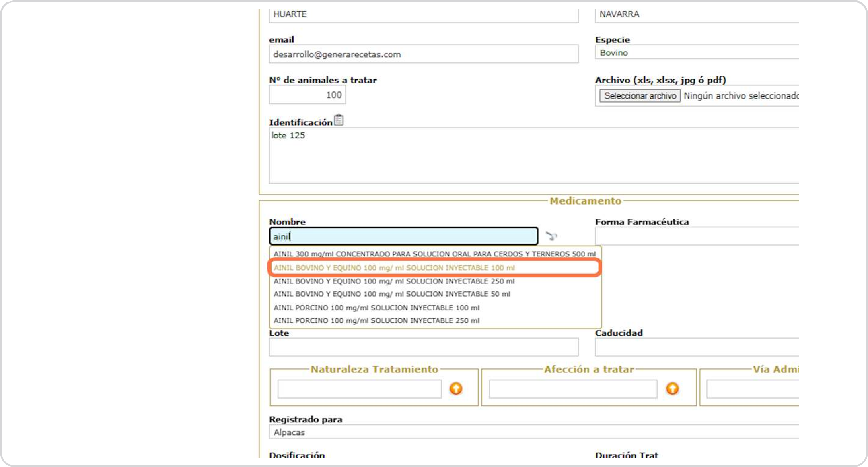The width and height of the screenshot is (868, 467).
Task: Click the Nº de animales a tratar field
Action: click(307, 95)
